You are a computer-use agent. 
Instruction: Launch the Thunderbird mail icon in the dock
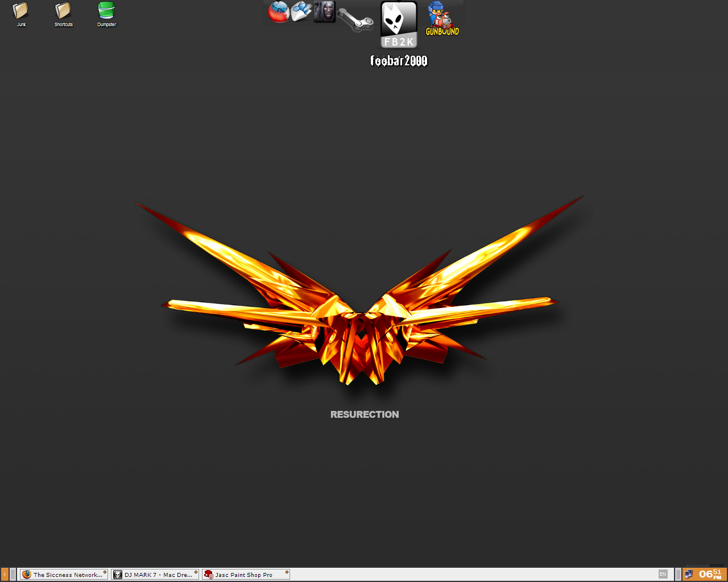pos(301,11)
